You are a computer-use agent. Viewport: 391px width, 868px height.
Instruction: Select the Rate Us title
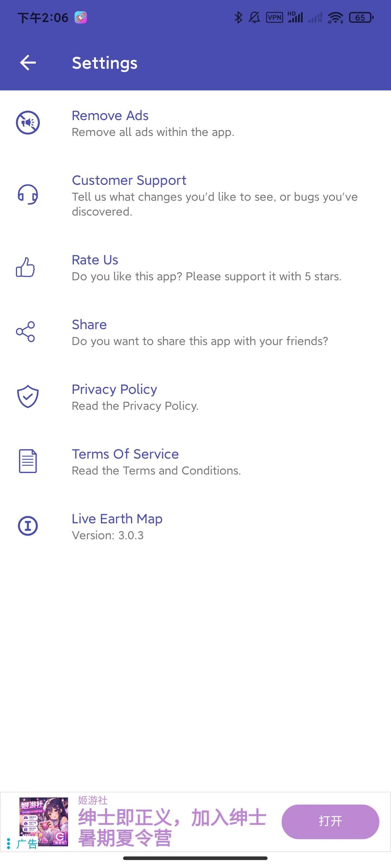tap(95, 260)
